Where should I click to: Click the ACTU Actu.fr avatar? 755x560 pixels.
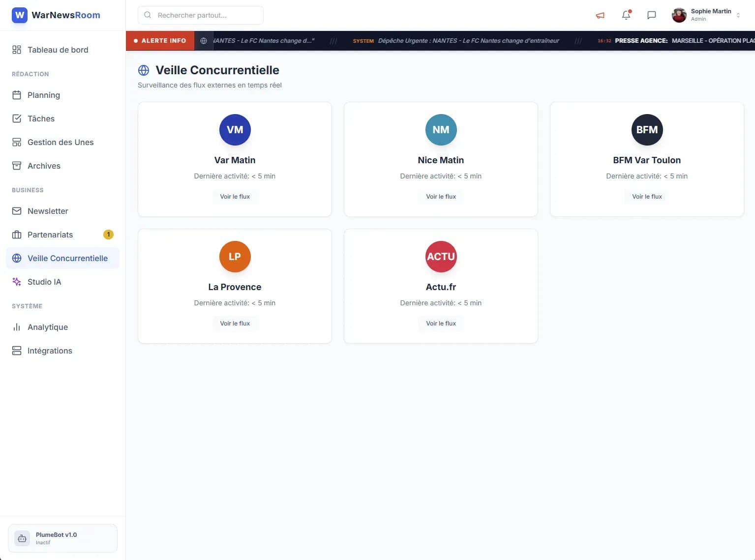(x=441, y=257)
